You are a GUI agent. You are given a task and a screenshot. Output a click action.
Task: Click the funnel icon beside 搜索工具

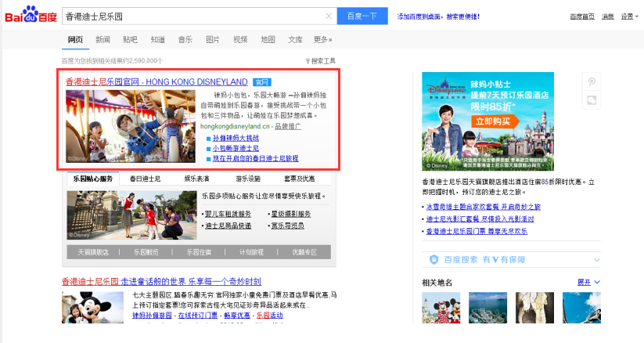308,61
